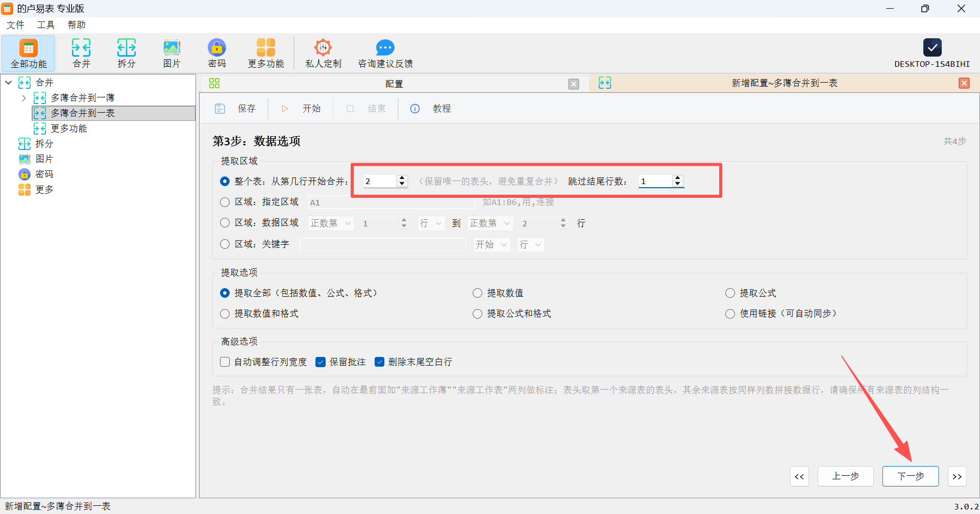The width and height of the screenshot is (980, 514).
Task: Expand the 多薄合并到一薄 tree node
Action: point(23,98)
